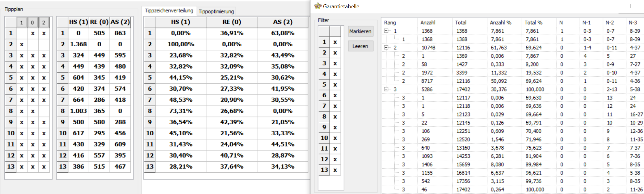The image size is (644, 194).
Task: Click the Tippplan column header 1
Action: 21,22
